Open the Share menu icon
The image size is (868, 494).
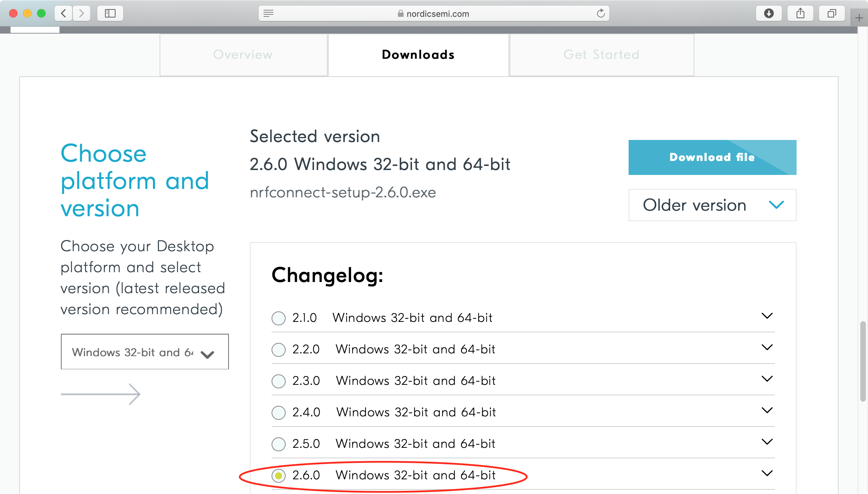click(x=800, y=13)
